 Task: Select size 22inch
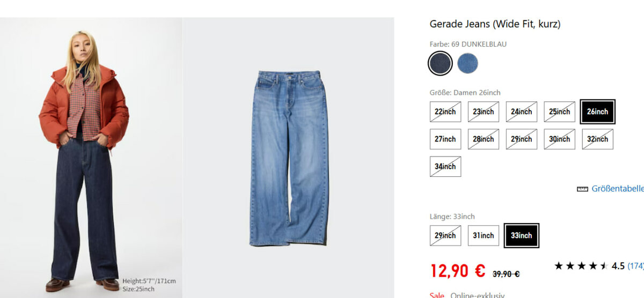pos(445,111)
